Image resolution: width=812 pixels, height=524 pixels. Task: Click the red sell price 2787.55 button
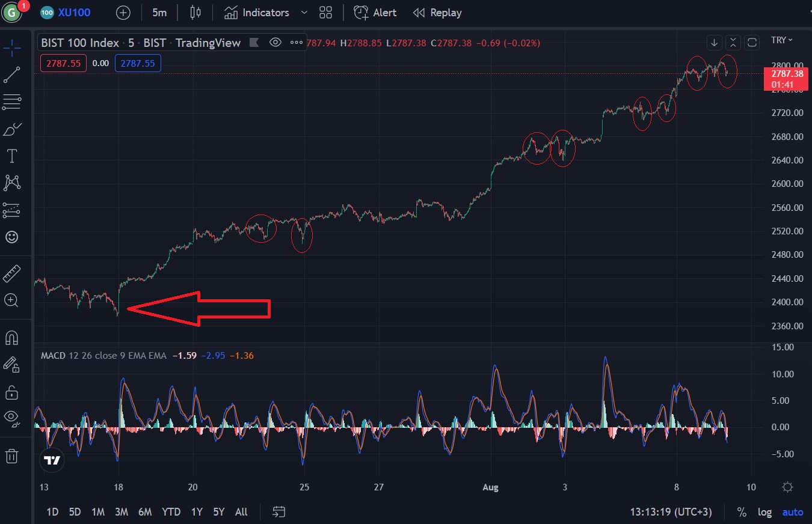click(x=64, y=63)
